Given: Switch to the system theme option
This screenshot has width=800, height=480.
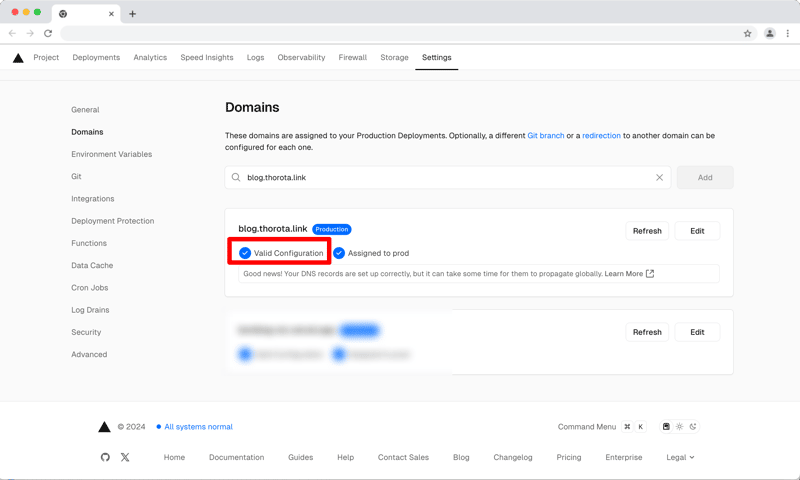Looking at the screenshot, I should point(666,427).
